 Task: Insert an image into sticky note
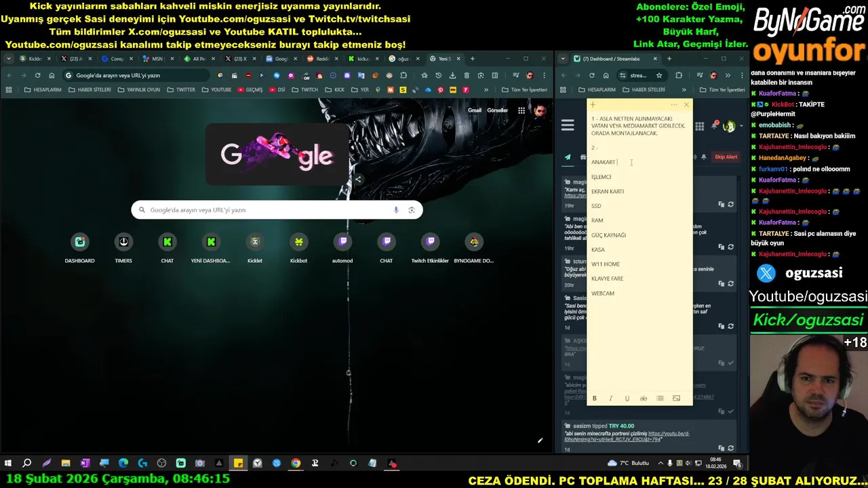[x=676, y=399]
